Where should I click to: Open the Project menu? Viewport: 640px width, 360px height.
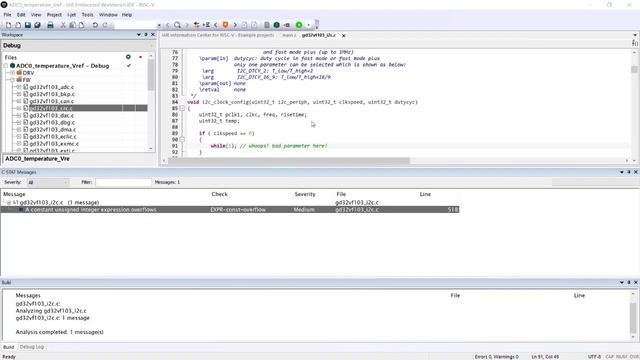54,15
